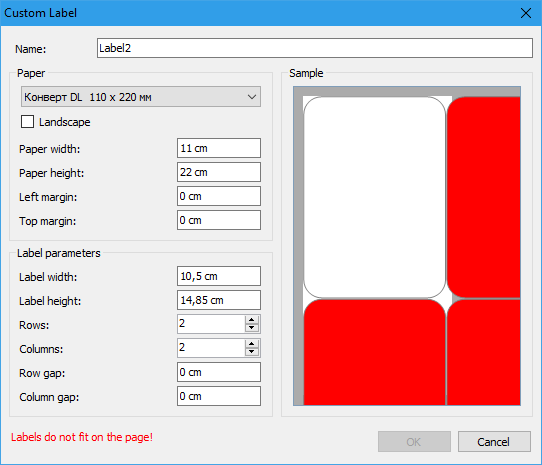Click the disabled OK button

pos(414,441)
